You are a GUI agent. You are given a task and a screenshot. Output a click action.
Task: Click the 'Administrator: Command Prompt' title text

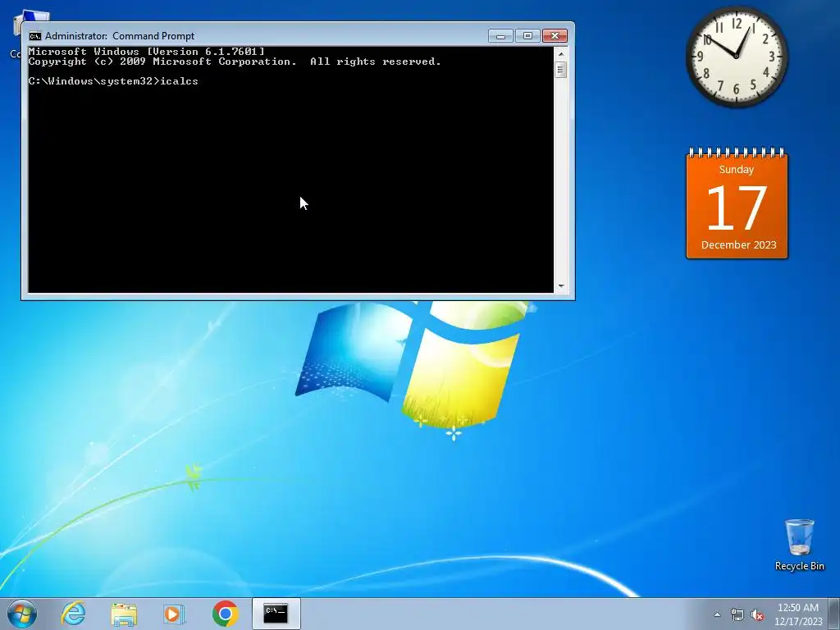point(120,36)
